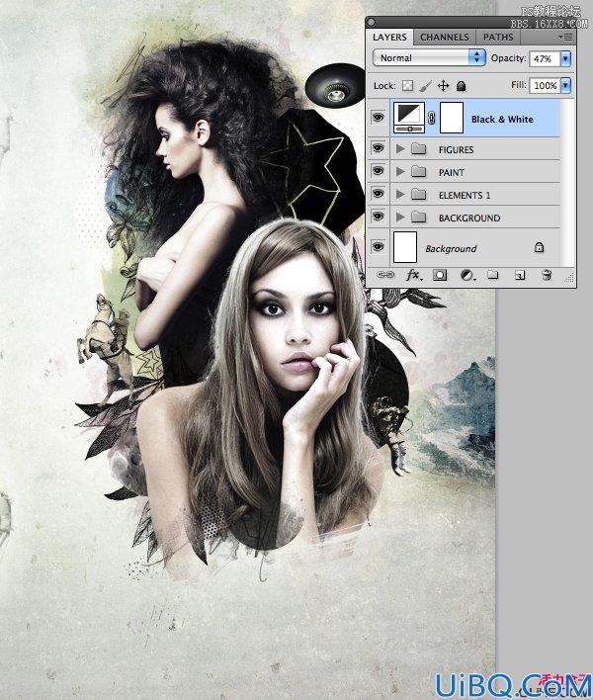Select the Layers tab
The height and width of the screenshot is (700, 593).
point(389,37)
